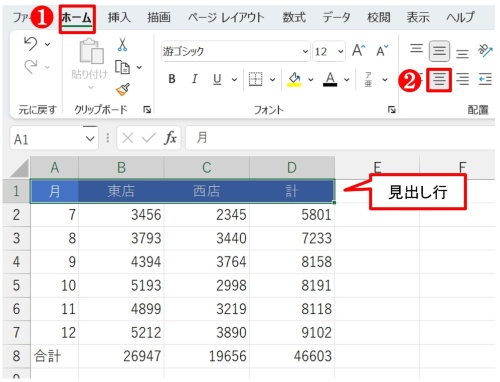Toggle Underline formatting
The image size is (500, 382).
coord(217,79)
